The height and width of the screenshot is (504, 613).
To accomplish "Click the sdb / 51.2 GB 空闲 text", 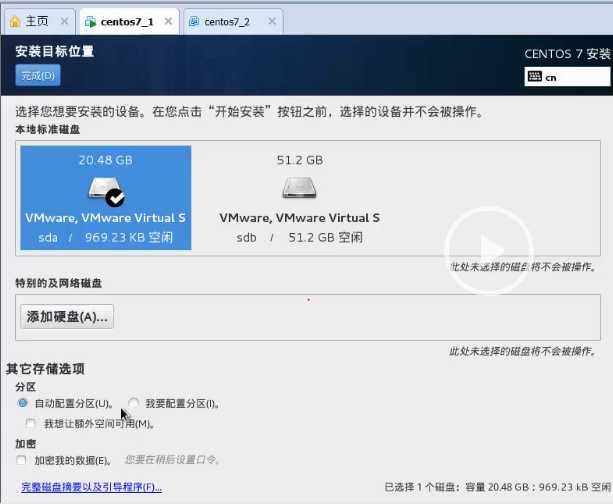I will 299,237.
